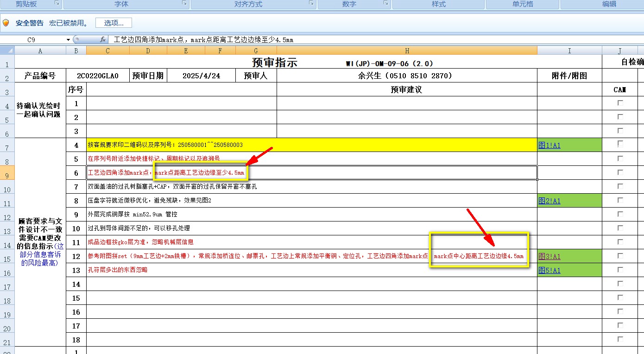Viewport: 644px width, 354px height.
Task: Select the 序号 header cell
Action: 76,90
